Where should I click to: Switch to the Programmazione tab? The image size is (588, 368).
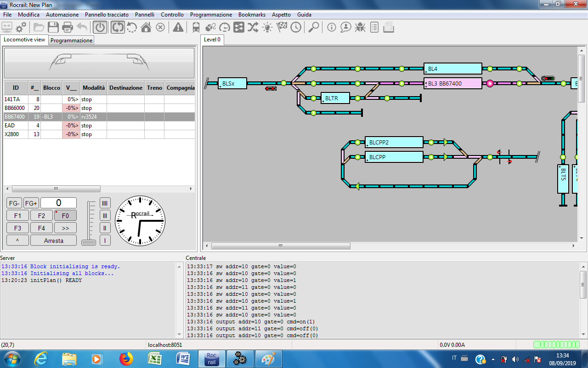click(71, 40)
